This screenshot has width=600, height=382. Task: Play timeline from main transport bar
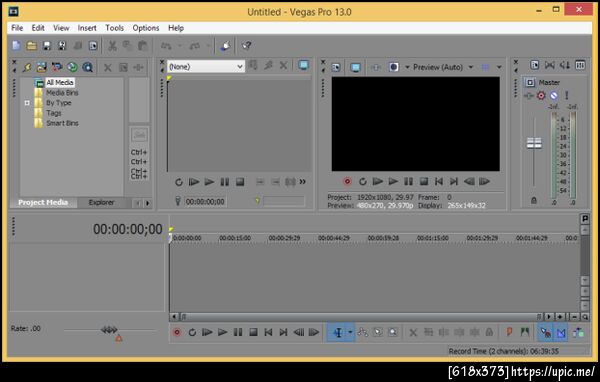pyautogui.click(x=222, y=332)
